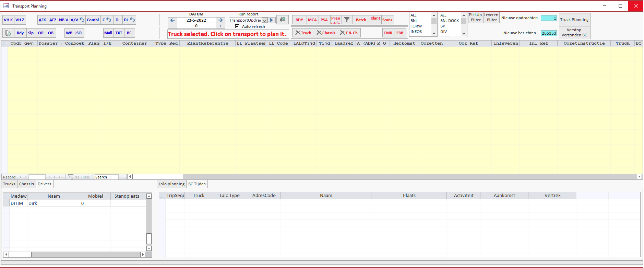Click the Nieuwe opdrachten count field
644x268 pixels.
tap(549, 18)
